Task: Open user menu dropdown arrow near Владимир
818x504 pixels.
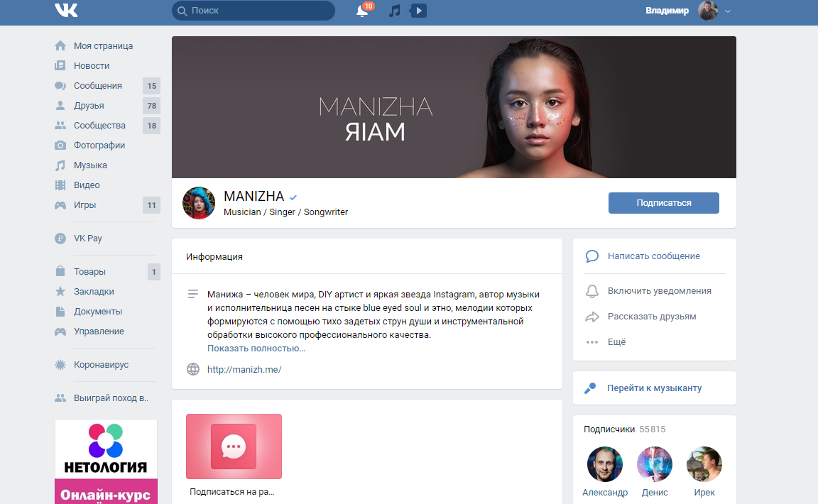Action: coord(728,11)
